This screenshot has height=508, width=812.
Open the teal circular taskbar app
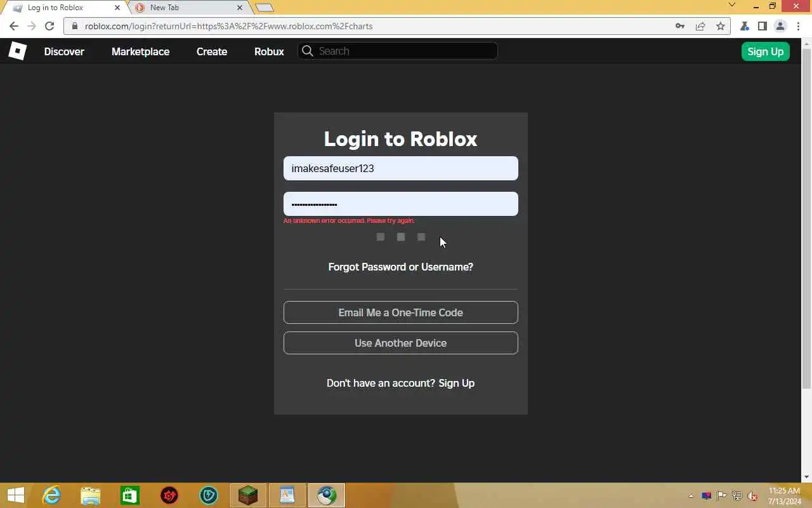pos(209,495)
